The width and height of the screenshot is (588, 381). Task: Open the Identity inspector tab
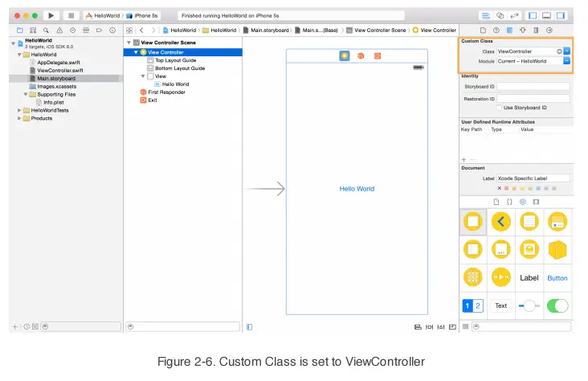(509, 31)
